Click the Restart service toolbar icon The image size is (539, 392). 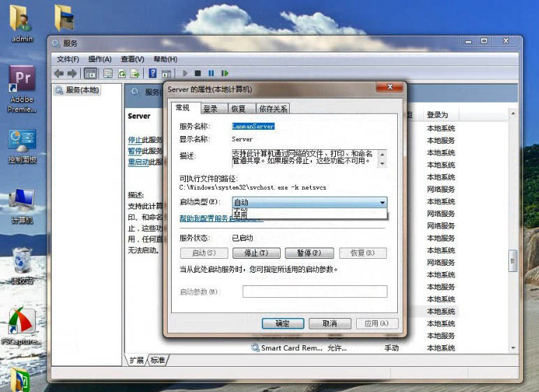tap(225, 73)
